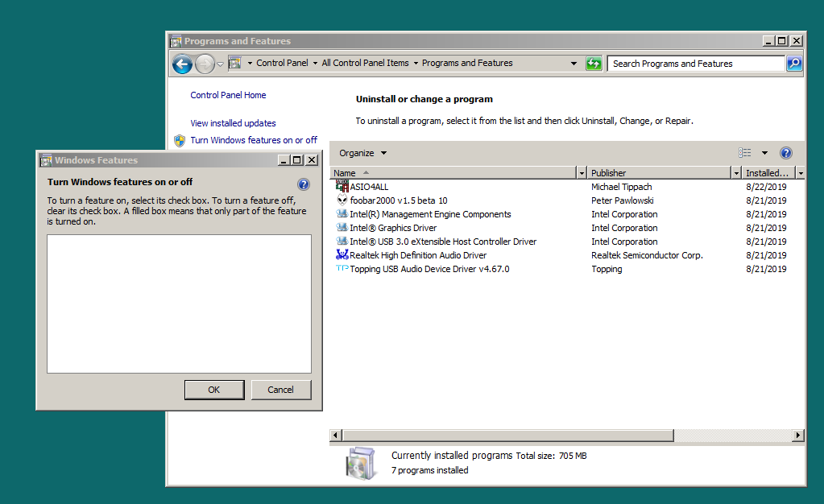Sort by the Installed On column
Image resolution: width=824 pixels, height=504 pixels.
tap(768, 173)
